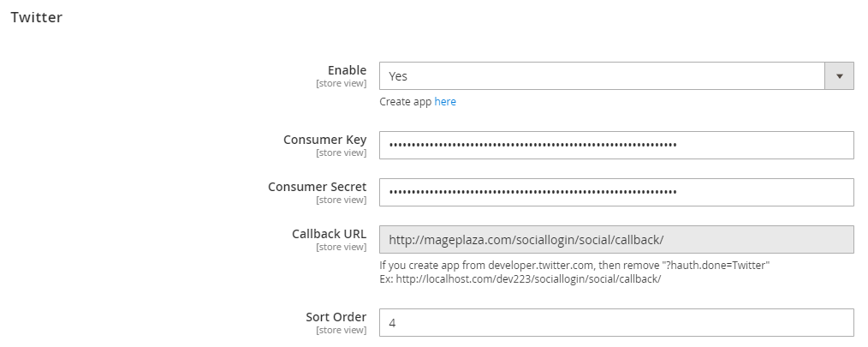Click the Consumer Key label

pos(324,140)
